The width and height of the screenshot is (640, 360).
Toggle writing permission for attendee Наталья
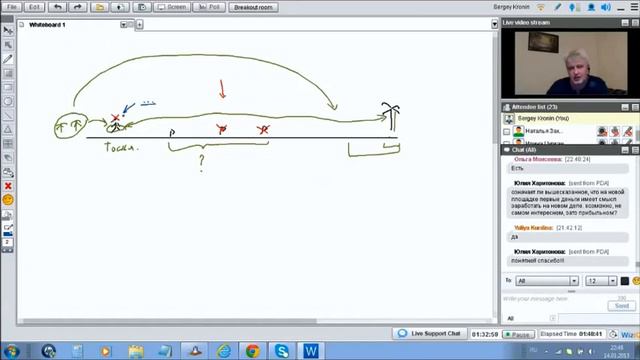tap(628, 131)
